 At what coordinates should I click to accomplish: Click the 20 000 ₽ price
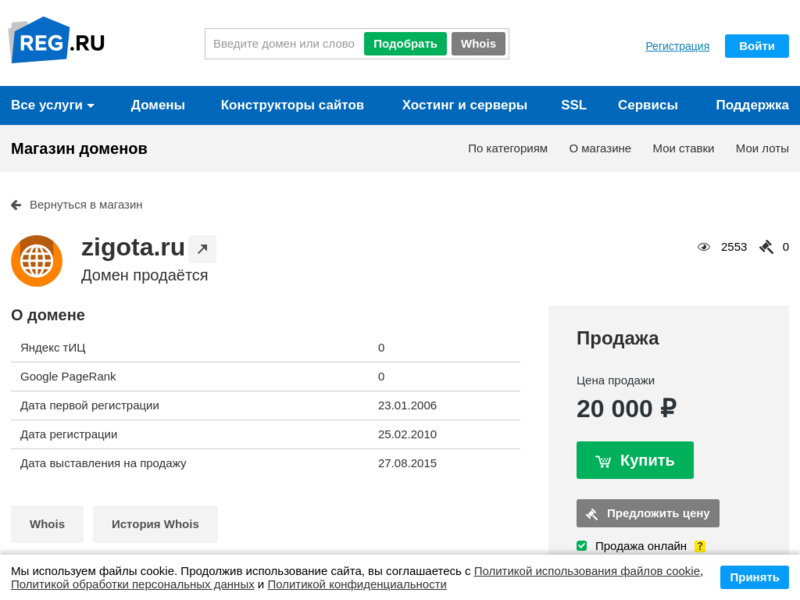click(x=627, y=409)
